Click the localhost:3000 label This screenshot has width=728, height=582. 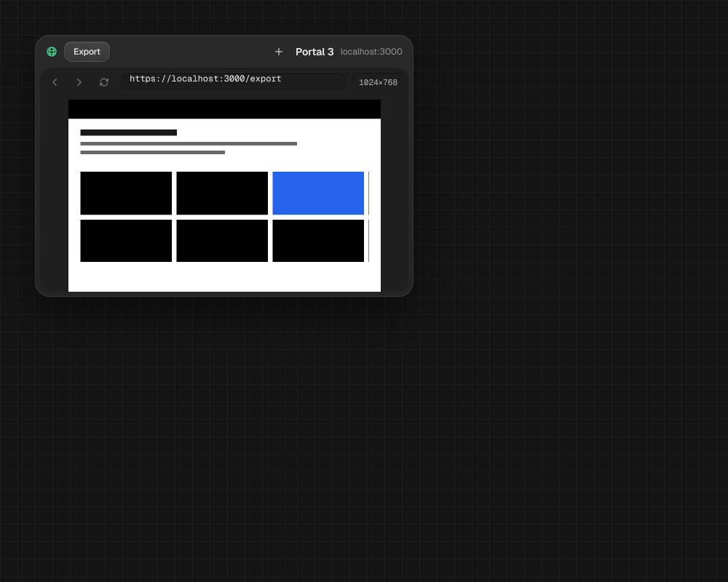point(371,52)
